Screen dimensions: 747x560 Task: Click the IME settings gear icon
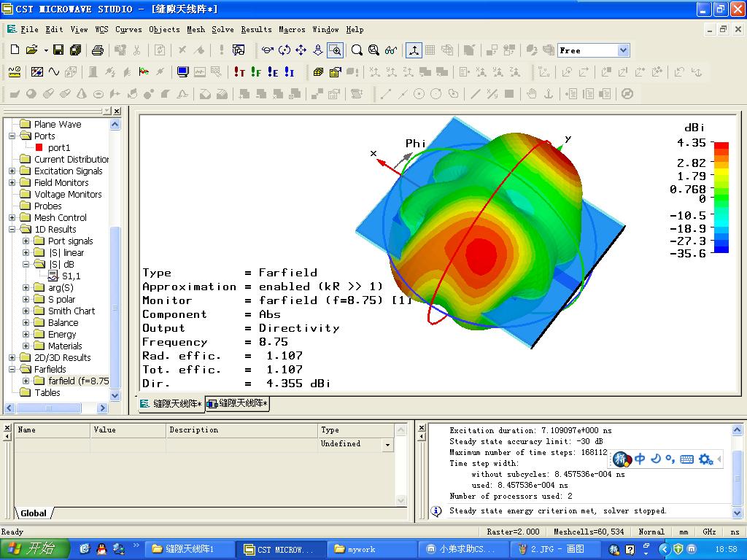click(705, 459)
